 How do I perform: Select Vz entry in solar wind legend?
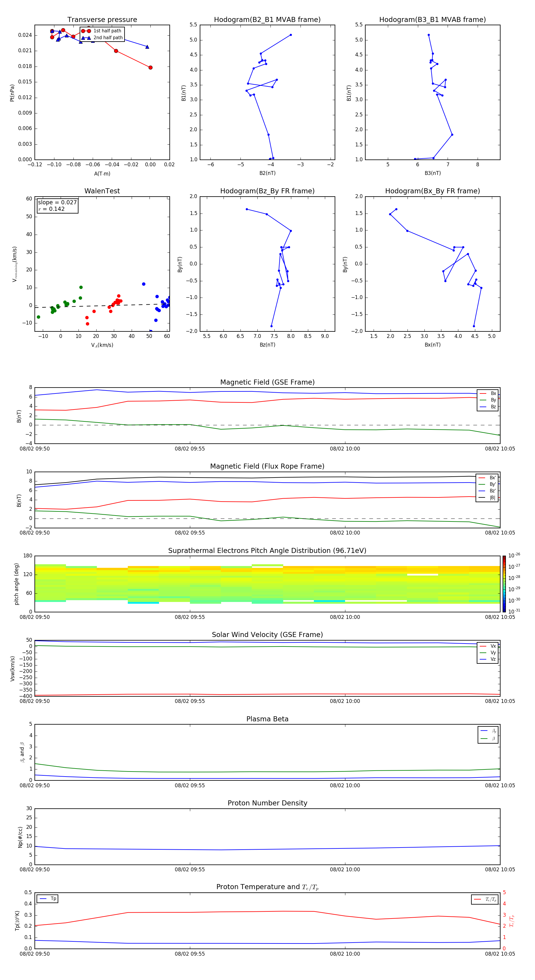click(x=488, y=659)
